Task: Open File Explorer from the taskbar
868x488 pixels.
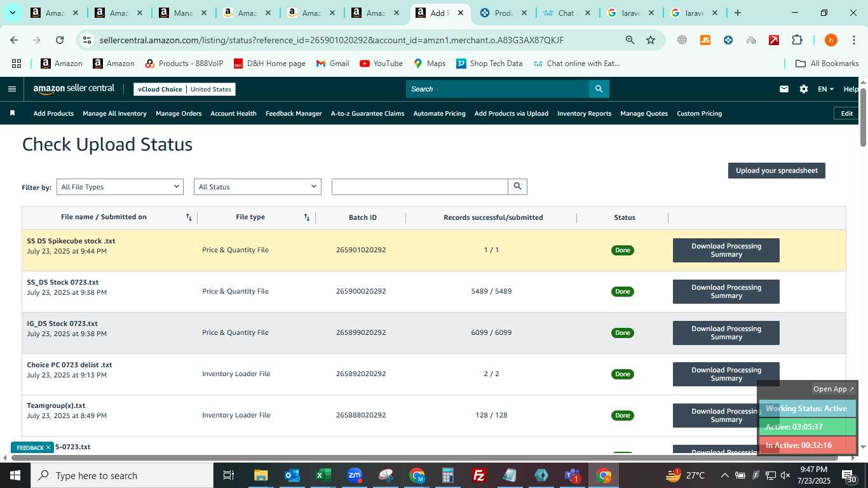Action: [261, 475]
